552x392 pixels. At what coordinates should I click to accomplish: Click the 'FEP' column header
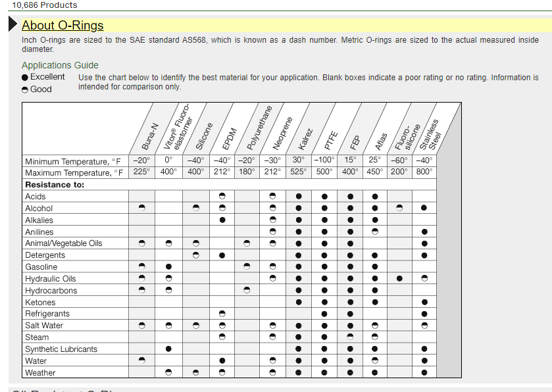pyautogui.click(x=355, y=143)
